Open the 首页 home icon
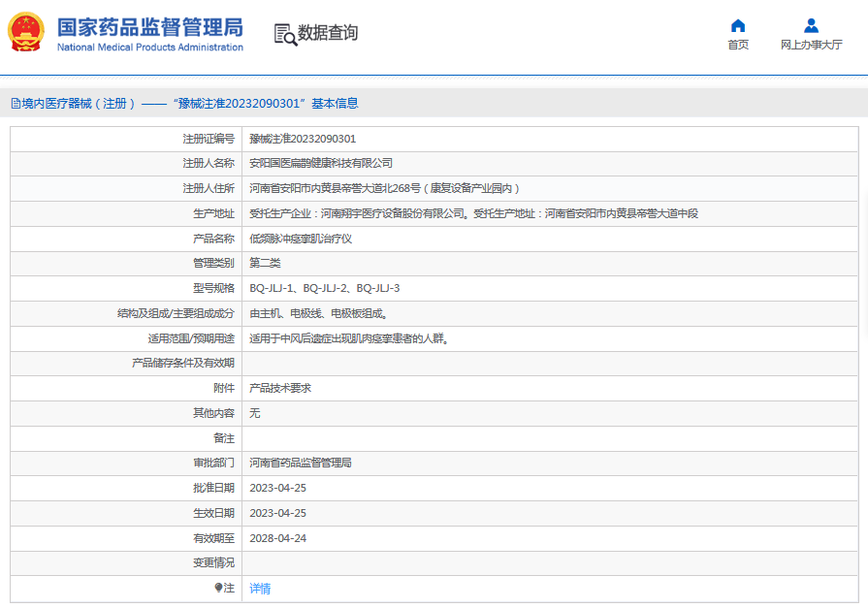Viewport: 868px width, 608px height. coord(738,25)
